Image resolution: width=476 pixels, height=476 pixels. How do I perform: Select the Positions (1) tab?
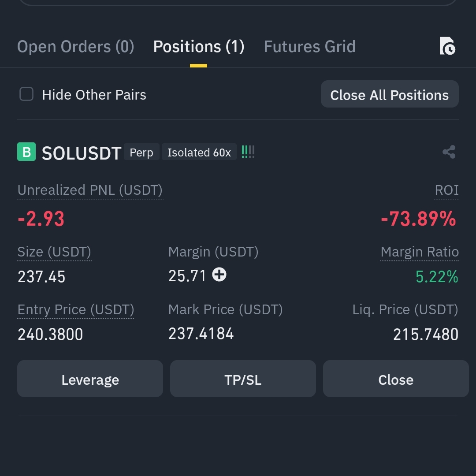click(x=199, y=47)
